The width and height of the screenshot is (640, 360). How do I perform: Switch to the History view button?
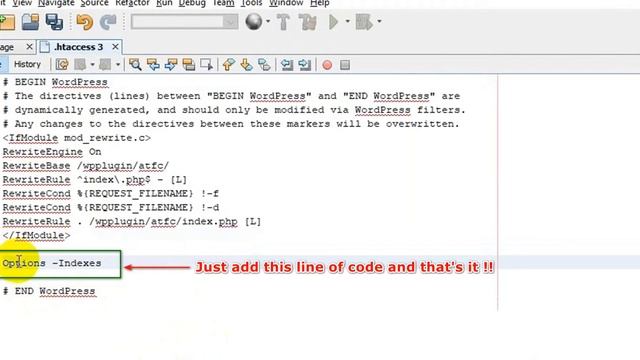pyautogui.click(x=27, y=64)
